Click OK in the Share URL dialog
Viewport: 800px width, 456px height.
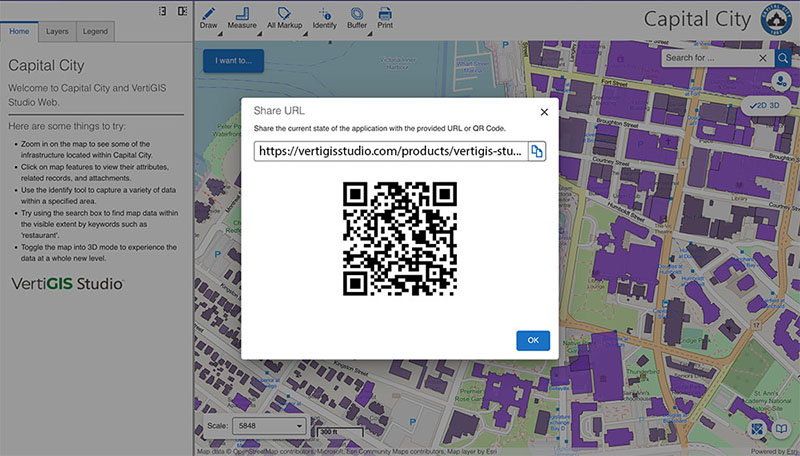[533, 340]
